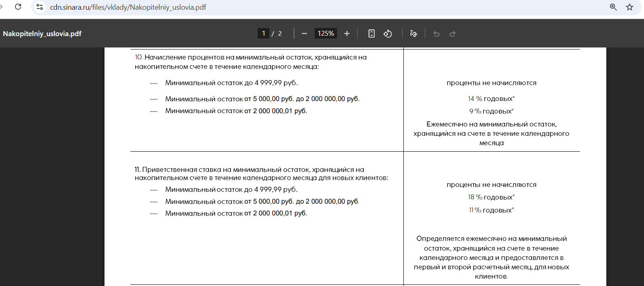
Task: Rotate the PDF counterclockwise
Action: [x=388, y=34]
